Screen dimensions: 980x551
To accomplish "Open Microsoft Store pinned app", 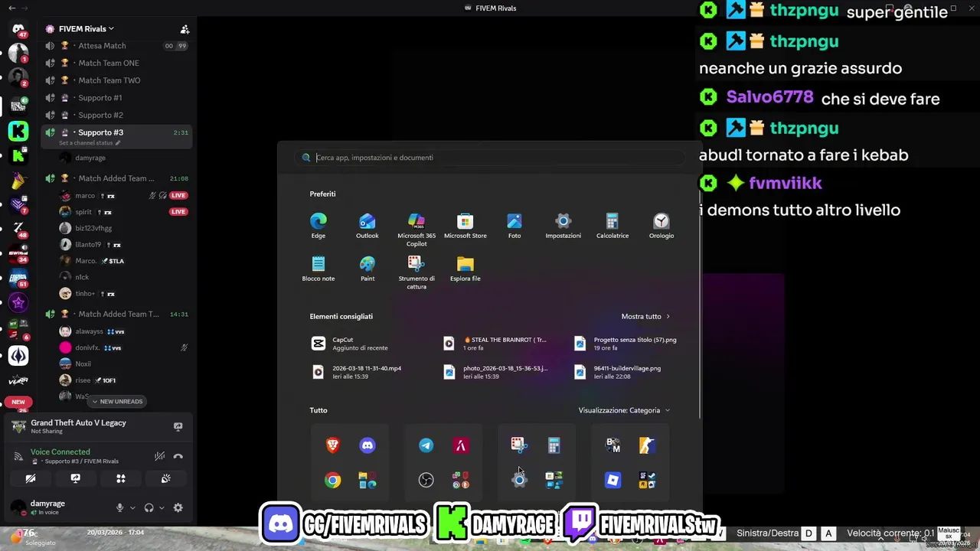I will point(465,226).
